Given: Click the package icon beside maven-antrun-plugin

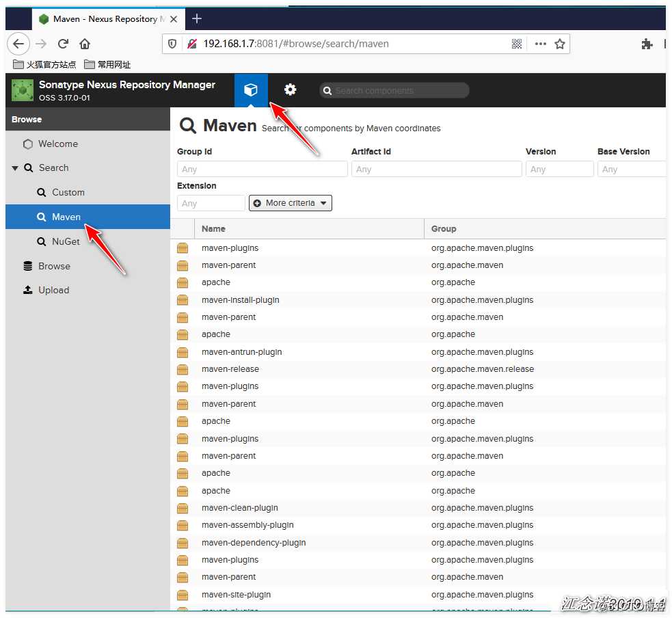Looking at the screenshot, I should click(183, 352).
